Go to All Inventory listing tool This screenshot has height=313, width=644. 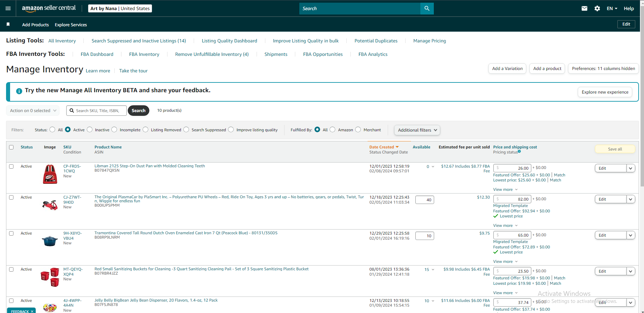(62, 41)
